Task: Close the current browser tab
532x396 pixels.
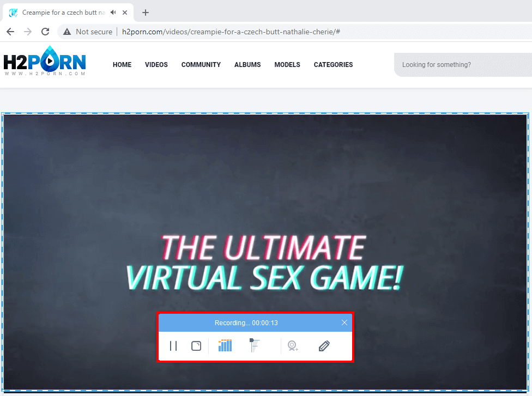Action: [125, 13]
